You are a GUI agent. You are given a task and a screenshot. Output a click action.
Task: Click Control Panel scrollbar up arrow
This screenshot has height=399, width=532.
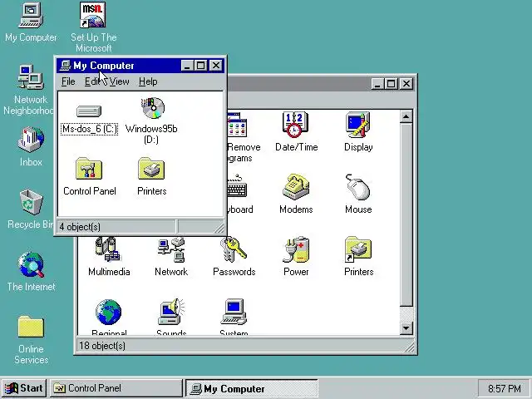click(x=406, y=116)
